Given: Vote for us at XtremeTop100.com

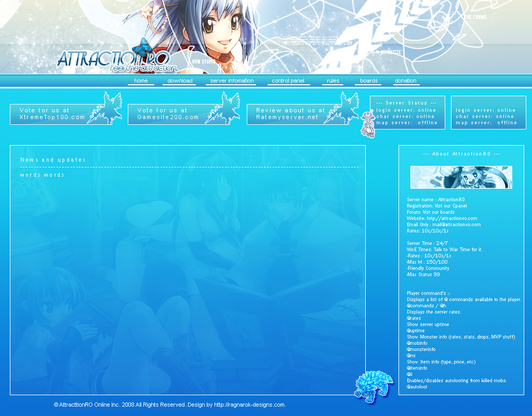Looking at the screenshot, I should 52,114.
